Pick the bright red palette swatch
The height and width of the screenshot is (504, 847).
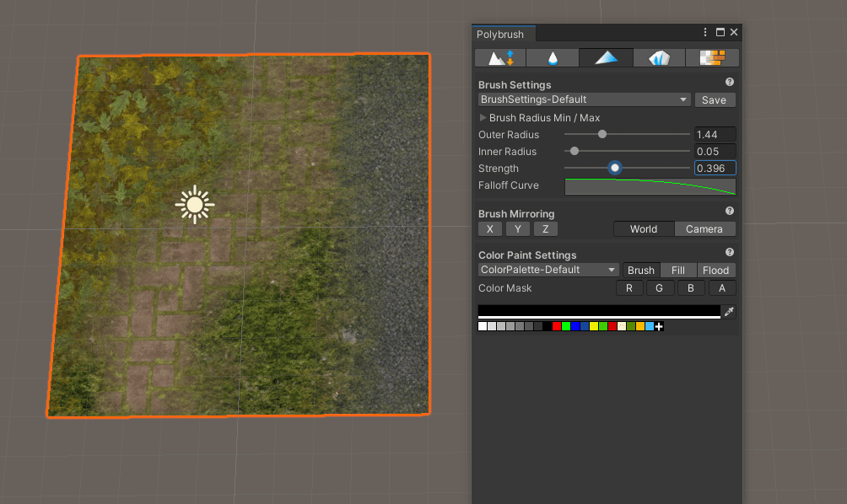tap(557, 326)
